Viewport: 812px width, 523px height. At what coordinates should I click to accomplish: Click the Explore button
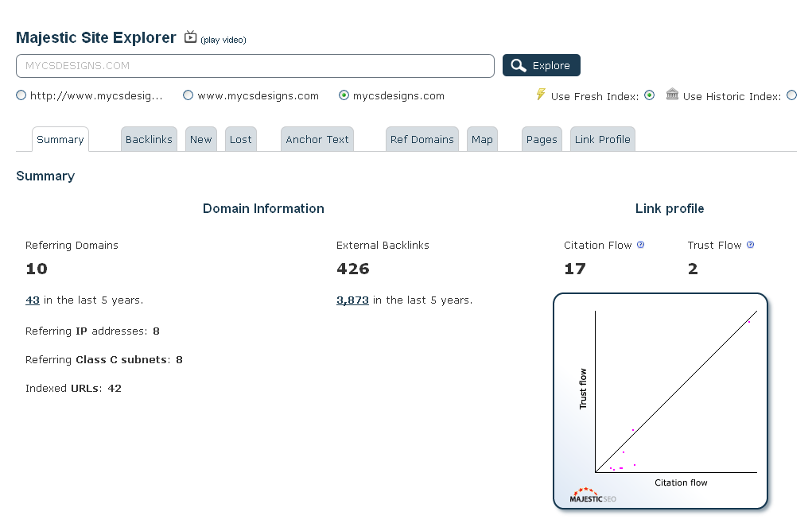[x=541, y=65]
